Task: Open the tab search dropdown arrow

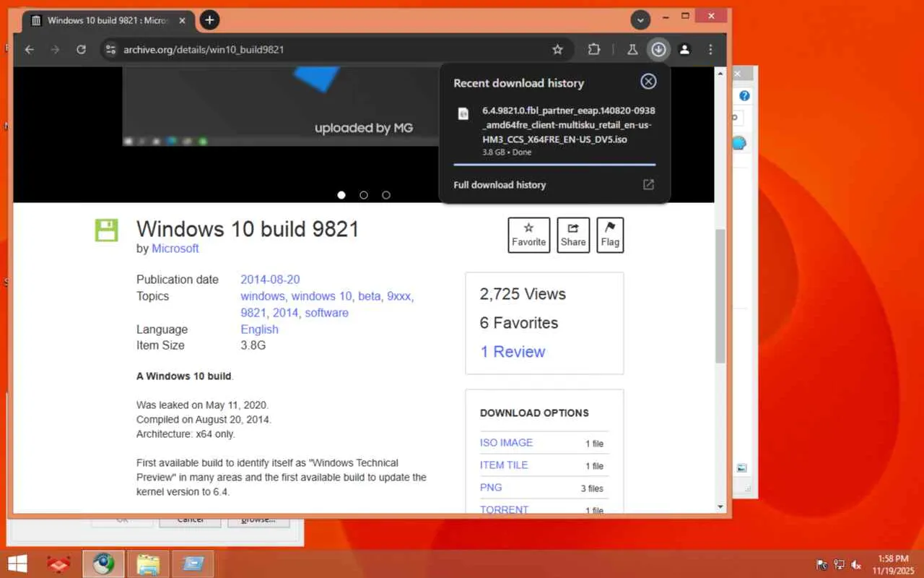Action: (641, 20)
